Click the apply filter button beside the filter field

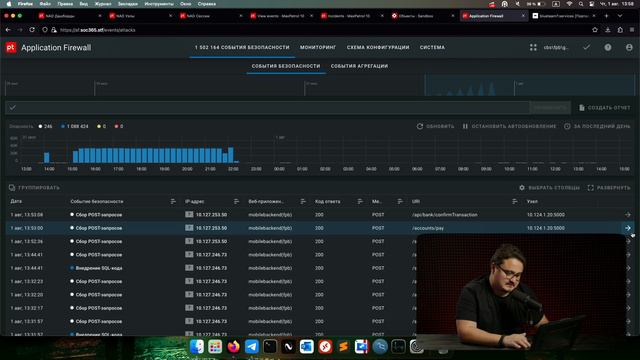550,108
